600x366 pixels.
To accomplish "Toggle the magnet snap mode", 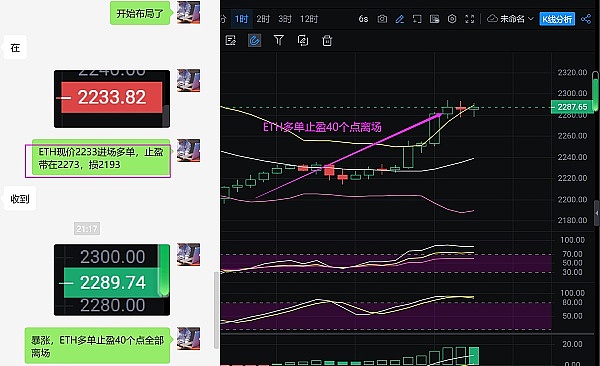I will (254, 40).
